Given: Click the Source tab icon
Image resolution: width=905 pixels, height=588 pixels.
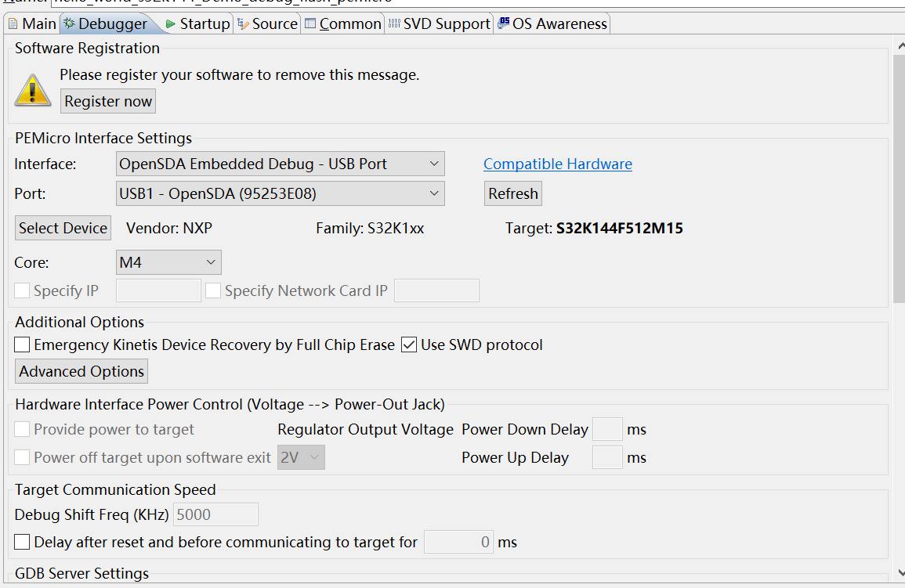Looking at the screenshot, I should pyautogui.click(x=243, y=23).
